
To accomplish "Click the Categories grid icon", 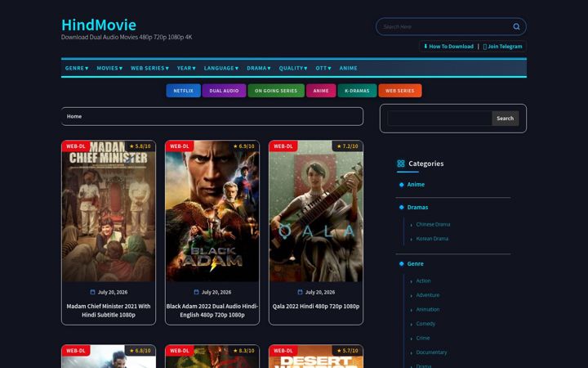I will pos(400,164).
